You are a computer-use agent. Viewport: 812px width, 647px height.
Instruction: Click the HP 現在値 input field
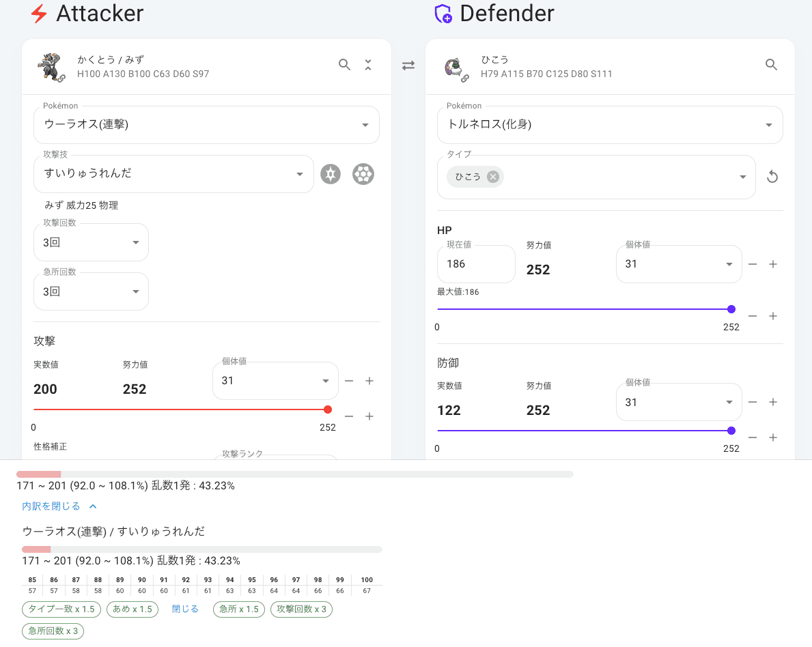[x=475, y=264]
